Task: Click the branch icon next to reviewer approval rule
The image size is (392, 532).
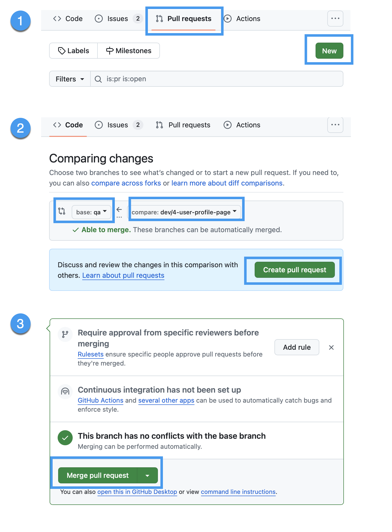Action: 65,334
